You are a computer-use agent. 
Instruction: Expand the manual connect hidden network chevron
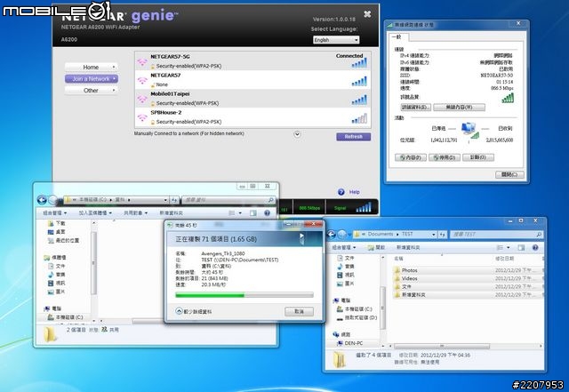click(x=297, y=134)
